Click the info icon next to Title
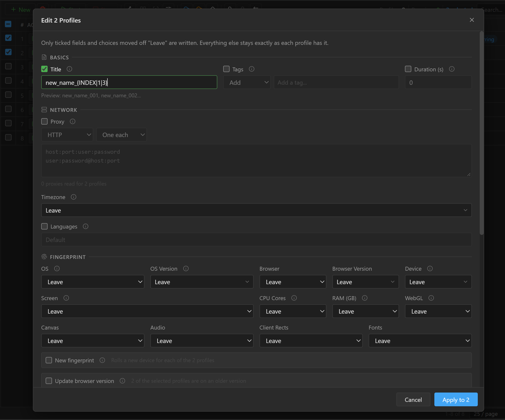The image size is (505, 420). (69, 69)
